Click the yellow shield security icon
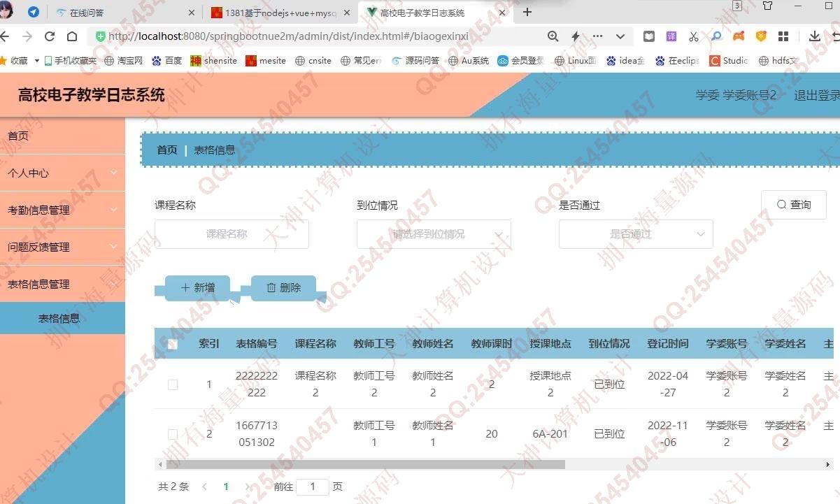The image size is (840, 504). click(761, 36)
